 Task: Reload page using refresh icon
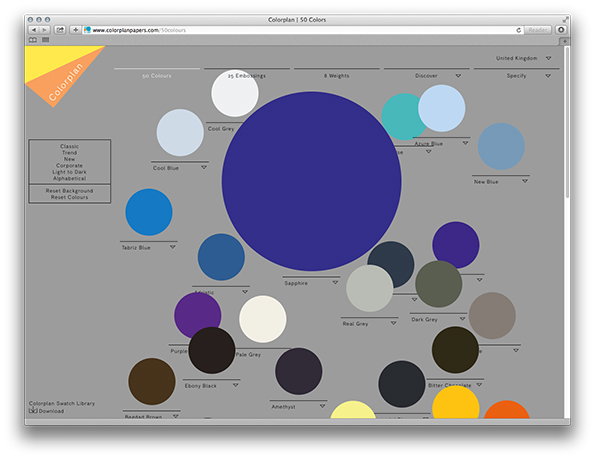pos(519,30)
